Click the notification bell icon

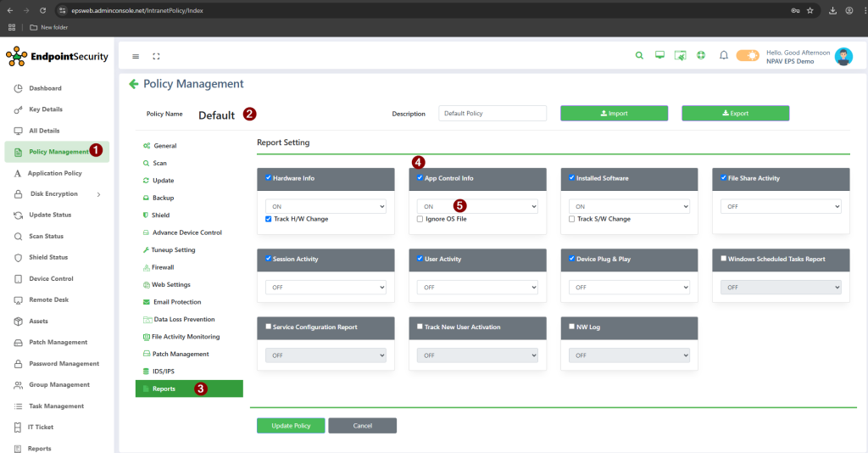(723, 56)
